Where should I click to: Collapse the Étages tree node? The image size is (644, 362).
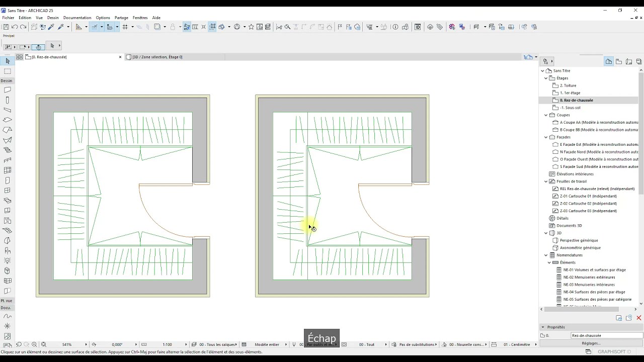click(546, 78)
